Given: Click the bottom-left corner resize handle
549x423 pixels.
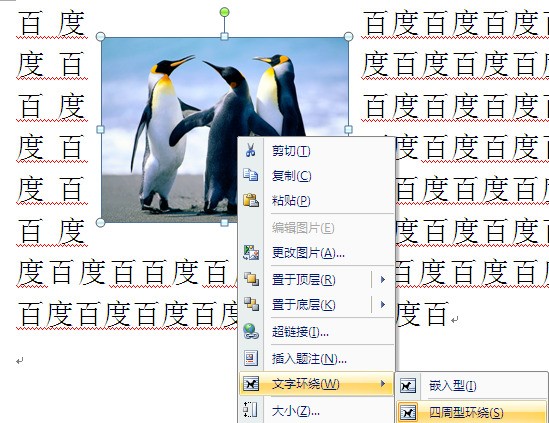Looking at the screenshot, I should pyautogui.click(x=100, y=222).
